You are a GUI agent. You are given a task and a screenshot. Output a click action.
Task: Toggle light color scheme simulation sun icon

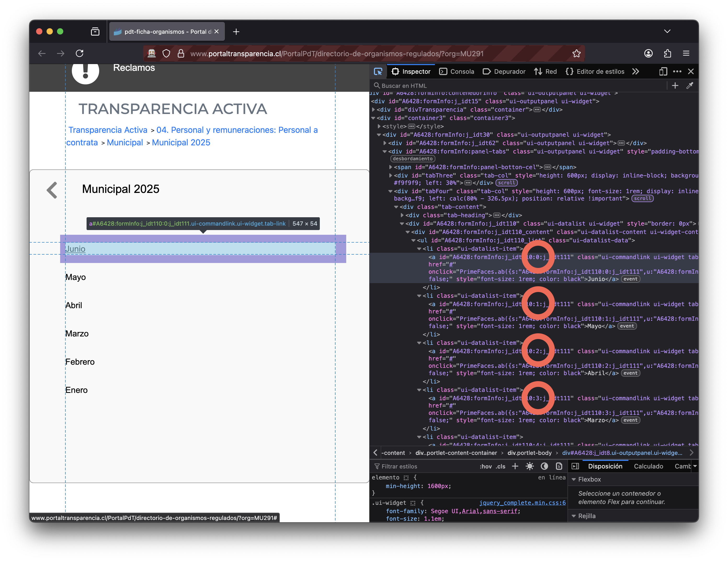[530, 466]
